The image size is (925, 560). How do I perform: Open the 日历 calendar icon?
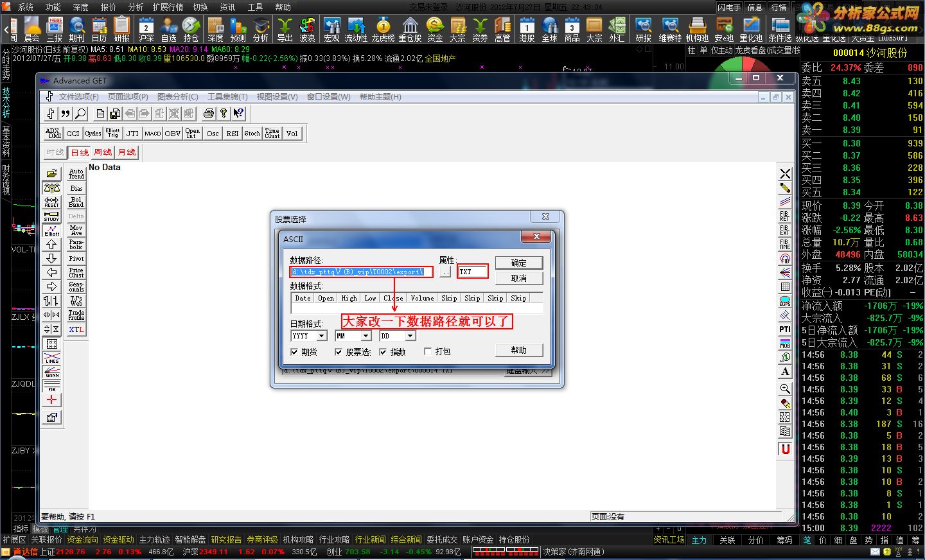(x=100, y=30)
